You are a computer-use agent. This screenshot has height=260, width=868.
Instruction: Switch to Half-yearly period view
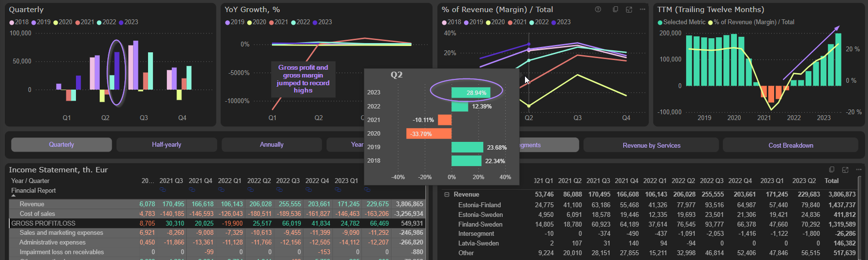click(x=166, y=145)
